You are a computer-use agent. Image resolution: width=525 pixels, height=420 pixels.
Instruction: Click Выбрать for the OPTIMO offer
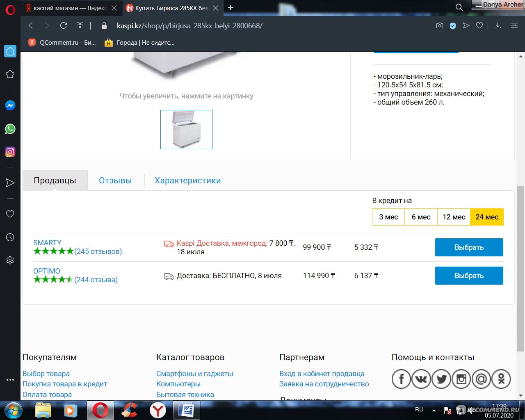click(x=469, y=276)
